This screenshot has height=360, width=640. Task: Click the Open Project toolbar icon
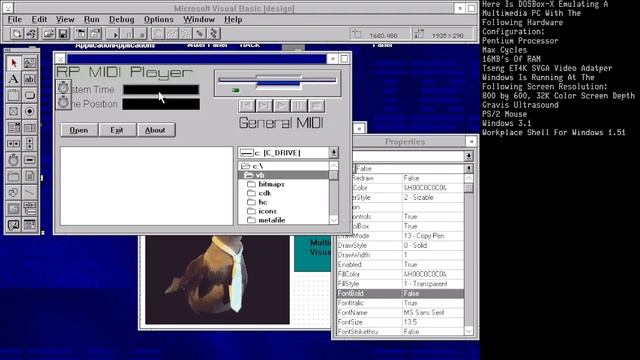click(49, 33)
